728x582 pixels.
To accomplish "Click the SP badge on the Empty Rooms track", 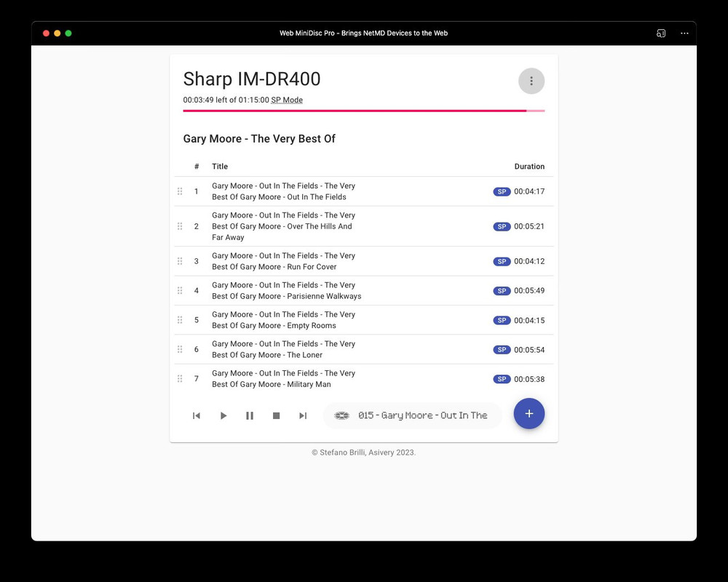I will 502,320.
